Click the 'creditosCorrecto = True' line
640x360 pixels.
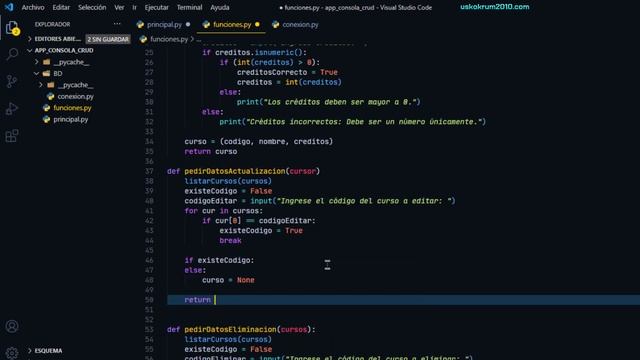(287, 72)
